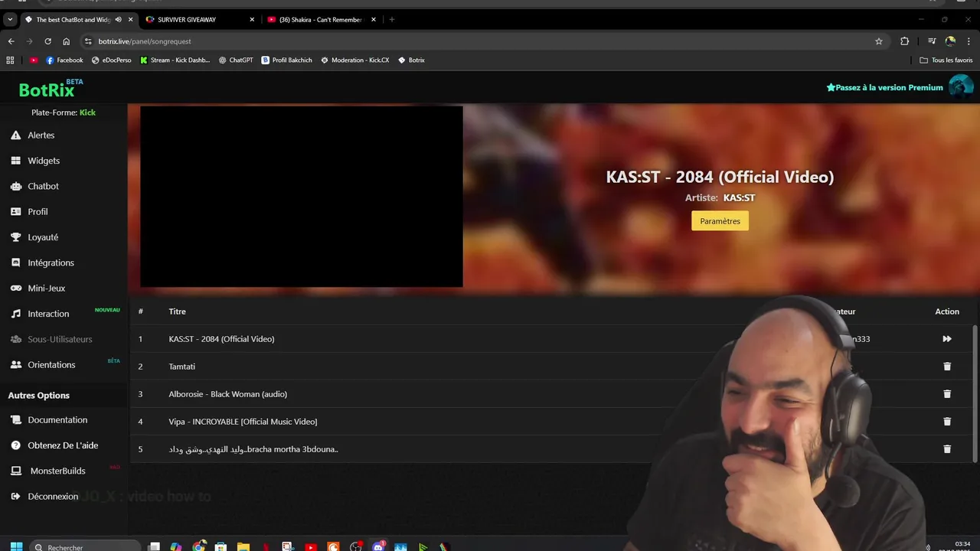Open the browser extensions menu
Image resolution: width=980 pixels, height=551 pixels.
pyautogui.click(x=905, y=41)
